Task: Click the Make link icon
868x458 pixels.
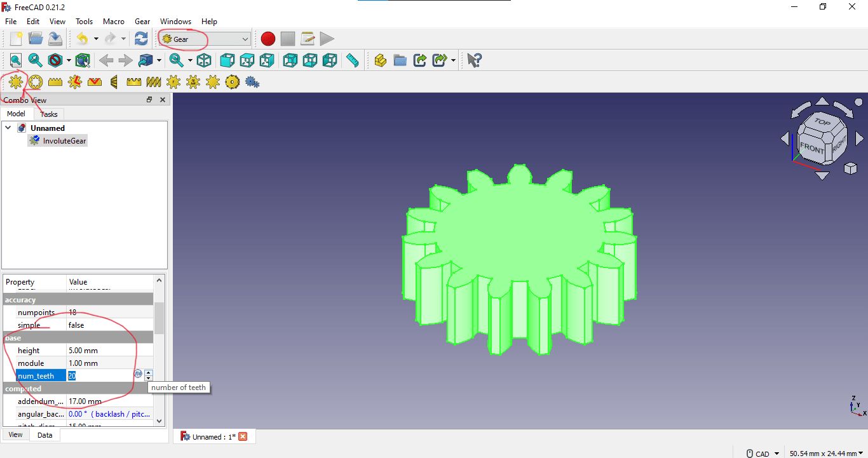Action: 419,60
